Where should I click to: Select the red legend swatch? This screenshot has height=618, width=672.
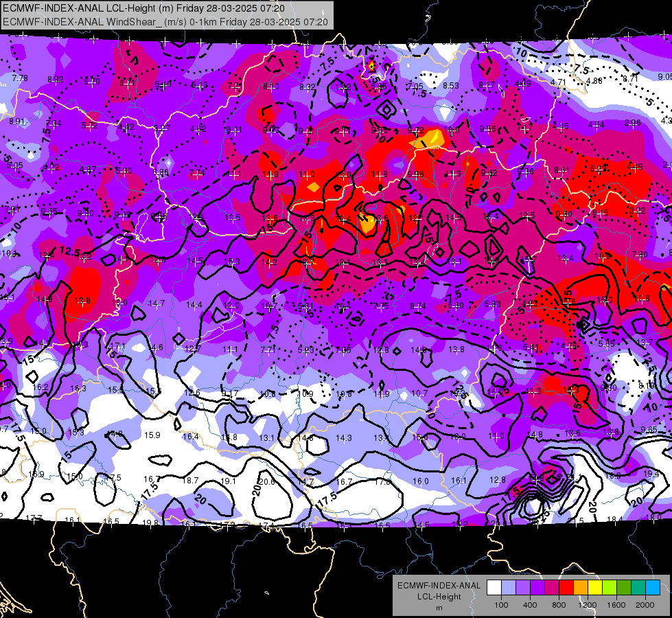pos(566,588)
